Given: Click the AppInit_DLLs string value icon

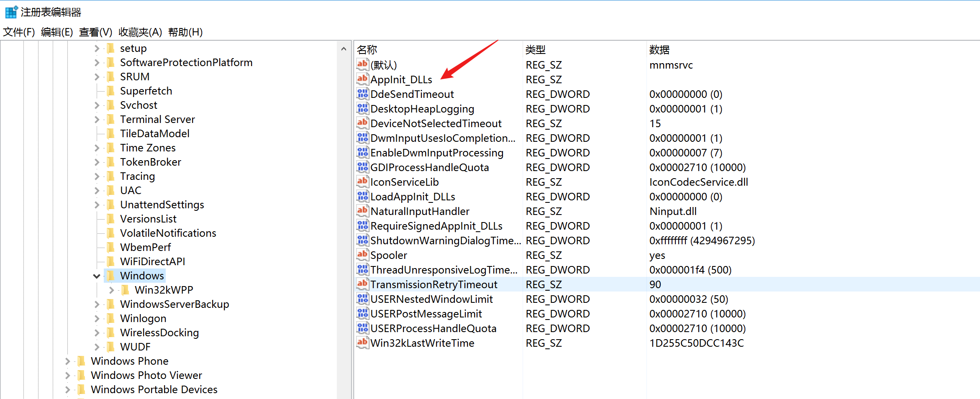Looking at the screenshot, I should coord(362,79).
